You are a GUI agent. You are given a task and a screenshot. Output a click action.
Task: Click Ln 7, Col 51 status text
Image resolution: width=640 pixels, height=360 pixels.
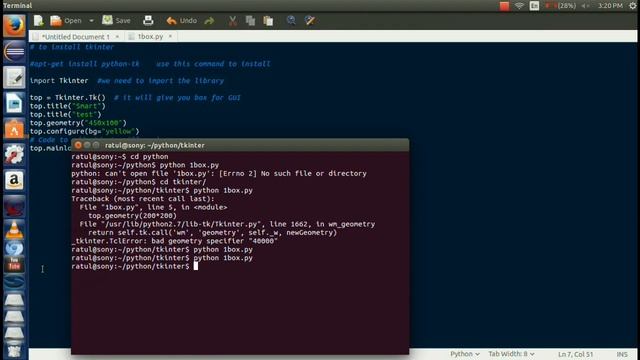click(x=576, y=354)
